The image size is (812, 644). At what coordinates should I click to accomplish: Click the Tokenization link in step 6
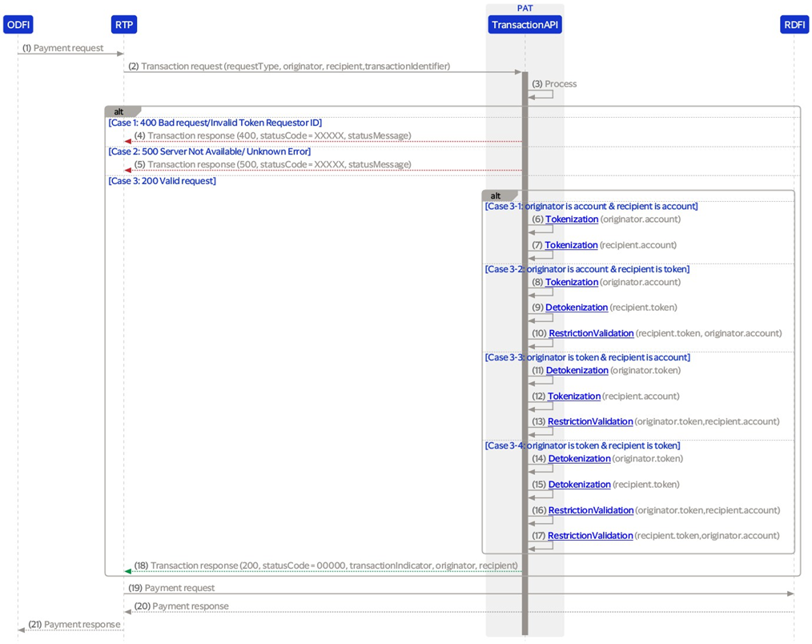coord(572,219)
